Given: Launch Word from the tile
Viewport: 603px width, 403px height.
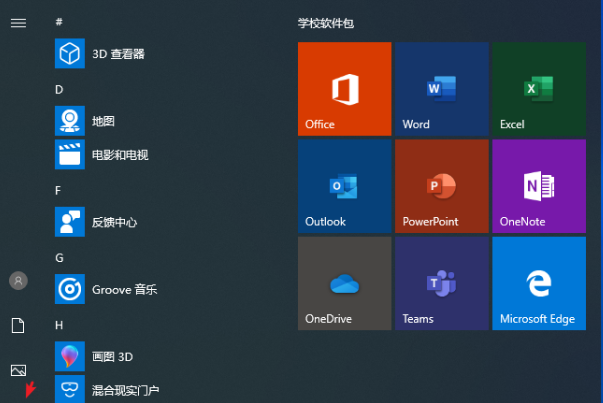Looking at the screenshot, I should click(x=442, y=89).
